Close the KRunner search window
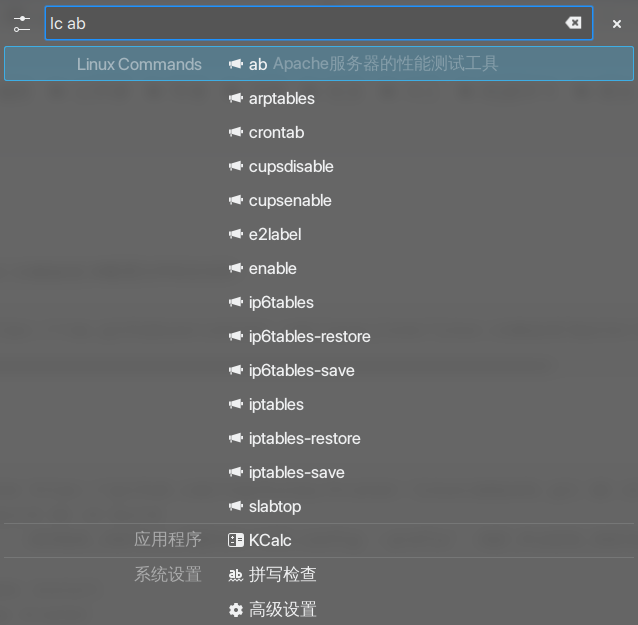This screenshot has height=625, width=638. (617, 24)
